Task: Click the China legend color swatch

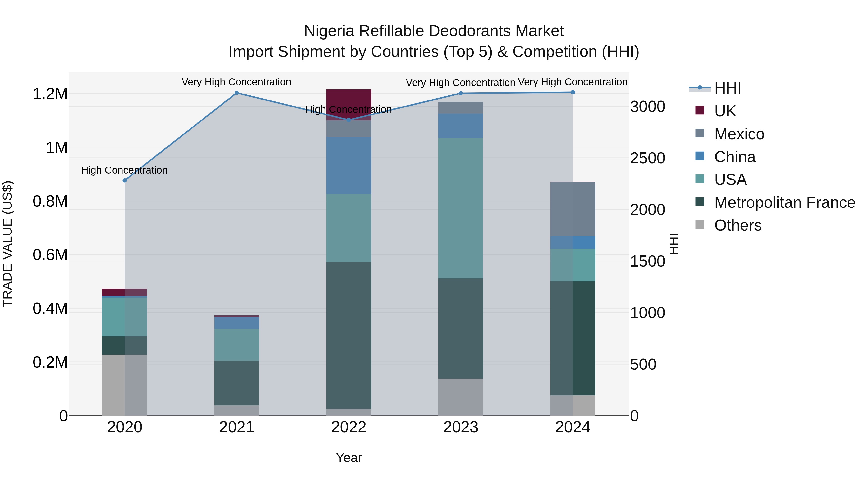Action: point(700,156)
